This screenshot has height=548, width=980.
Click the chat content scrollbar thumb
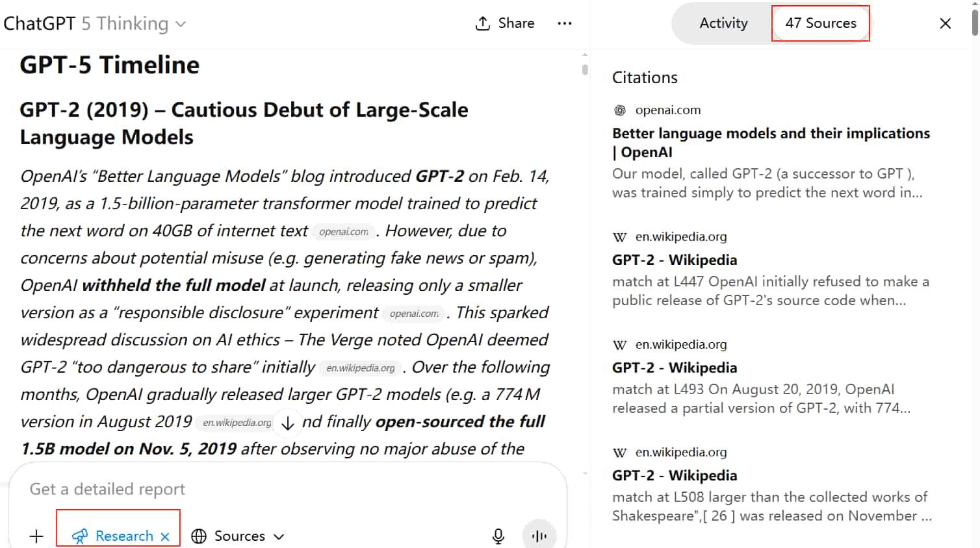[x=585, y=69]
